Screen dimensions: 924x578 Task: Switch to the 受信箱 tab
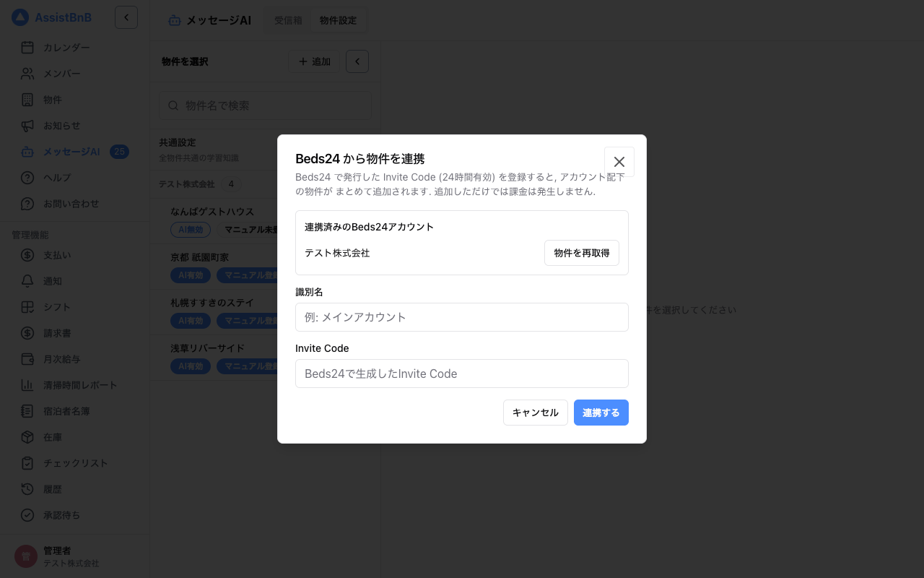[x=288, y=20]
